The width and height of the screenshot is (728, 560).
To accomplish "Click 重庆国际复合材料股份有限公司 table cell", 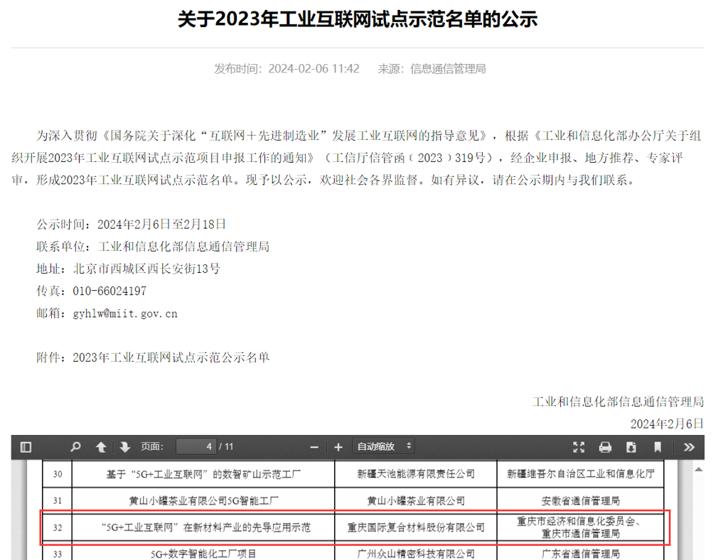I will (x=416, y=527).
